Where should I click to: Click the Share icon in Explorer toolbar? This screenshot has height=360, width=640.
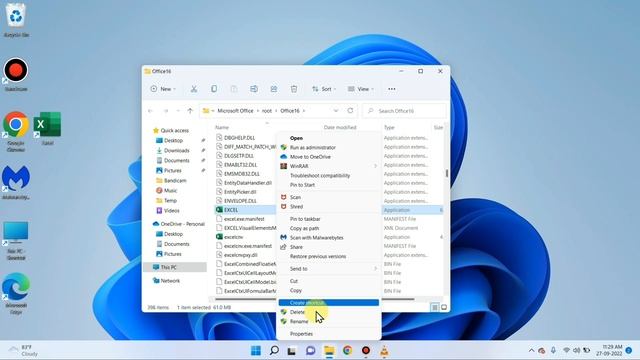point(274,89)
